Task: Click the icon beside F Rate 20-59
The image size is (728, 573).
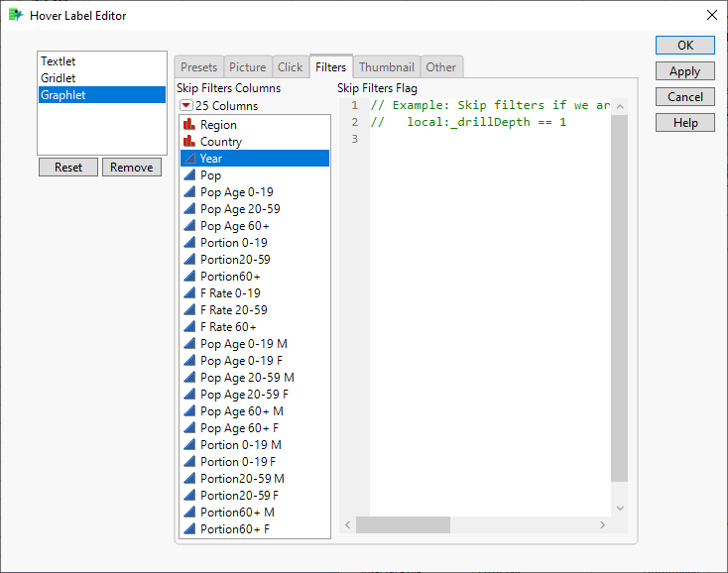Action: pos(189,310)
